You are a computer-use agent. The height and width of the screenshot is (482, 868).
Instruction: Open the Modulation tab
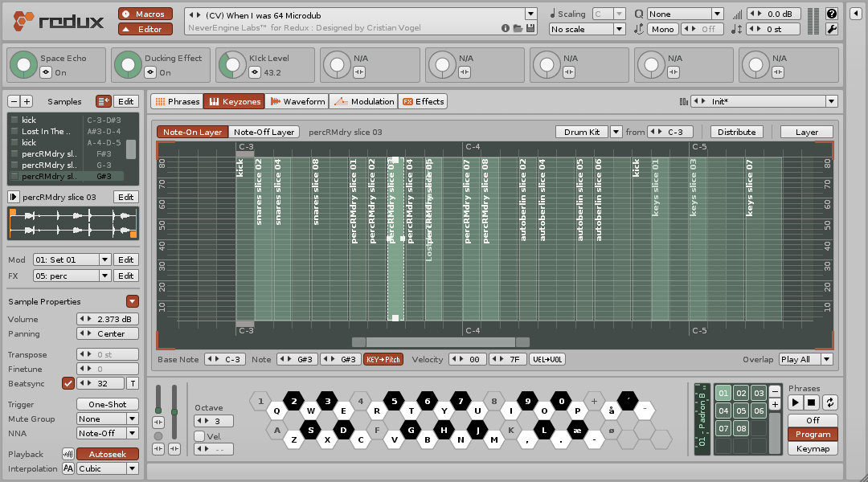pos(364,101)
